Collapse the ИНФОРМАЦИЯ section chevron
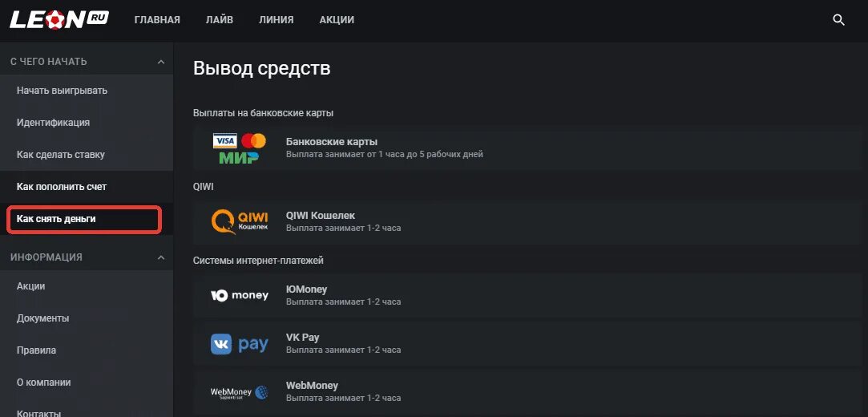The width and height of the screenshot is (868, 417). [x=161, y=257]
